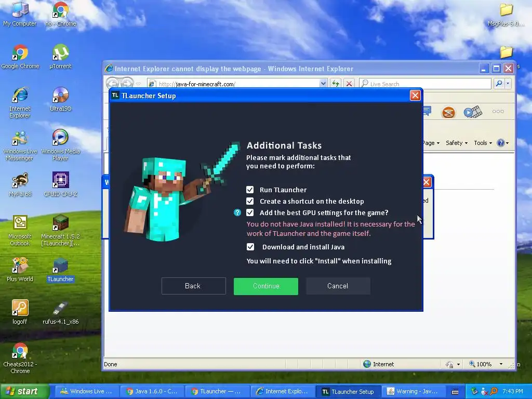532x399 pixels.
Task: Open My Computer desktop icon
Action: coord(20,14)
